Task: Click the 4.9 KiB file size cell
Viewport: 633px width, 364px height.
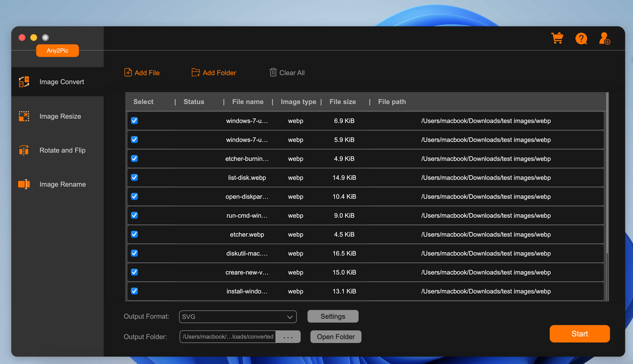Action: click(x=344, y=159)
